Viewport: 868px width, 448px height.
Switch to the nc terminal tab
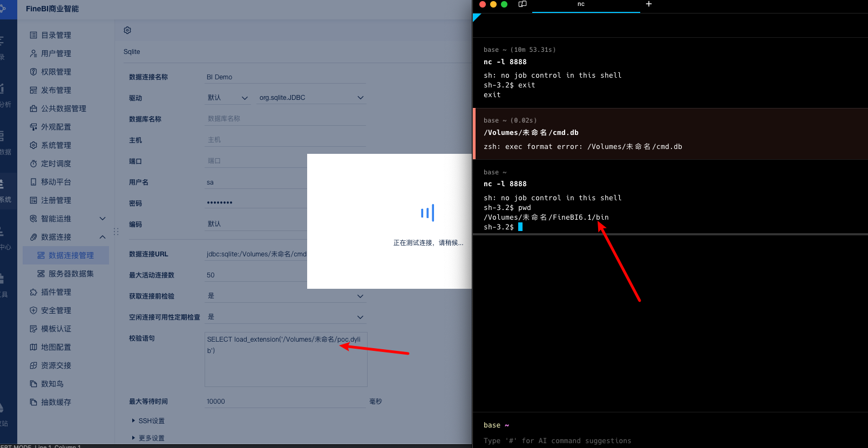pos(581,4)
